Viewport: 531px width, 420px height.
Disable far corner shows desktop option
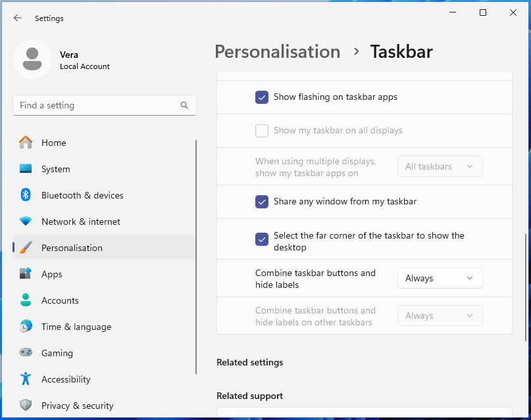(262, 239)
